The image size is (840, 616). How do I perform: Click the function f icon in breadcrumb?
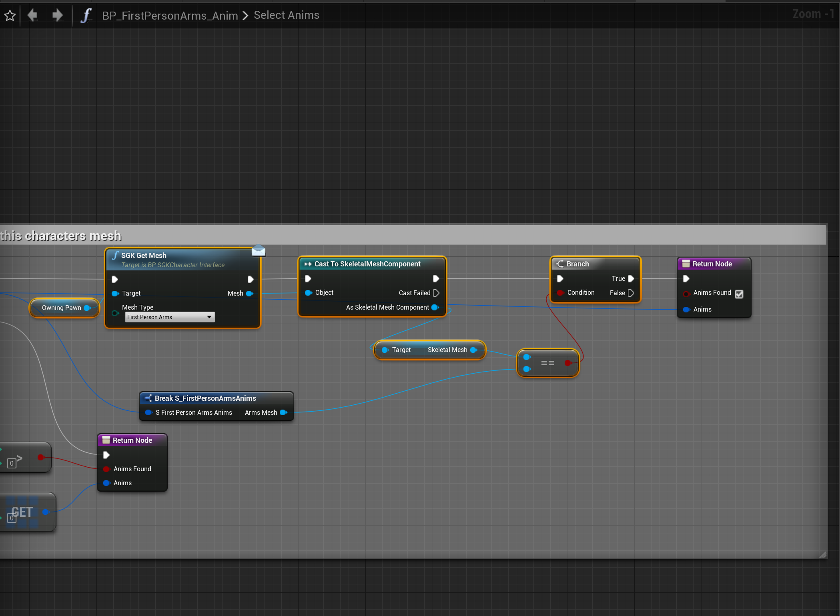click(86, 16)
